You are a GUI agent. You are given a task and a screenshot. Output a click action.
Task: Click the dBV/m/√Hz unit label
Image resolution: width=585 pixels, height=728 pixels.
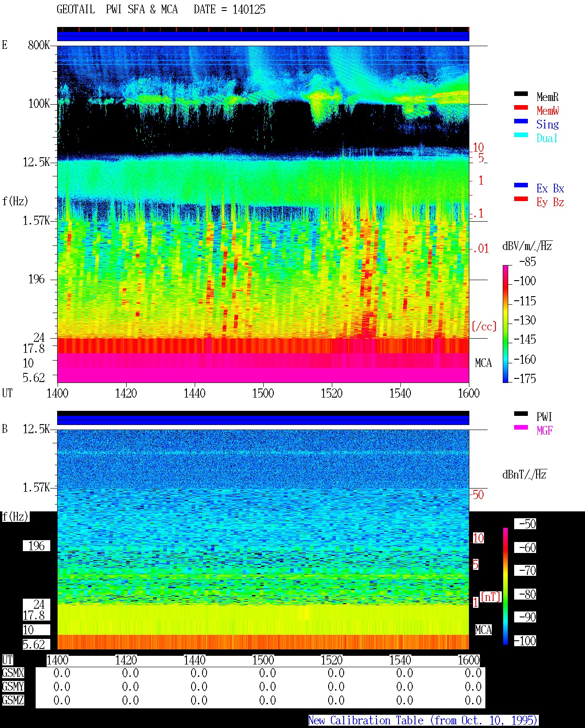527,246
